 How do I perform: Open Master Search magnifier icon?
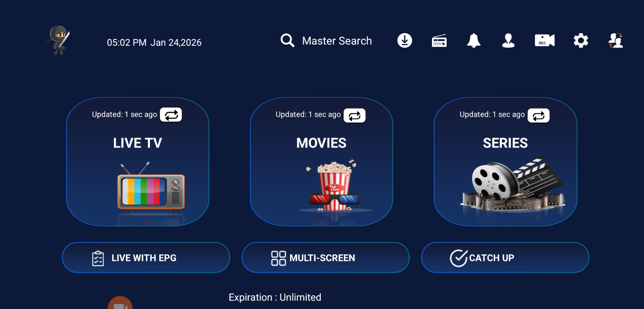pyautogui.click(x=287, y=41)
